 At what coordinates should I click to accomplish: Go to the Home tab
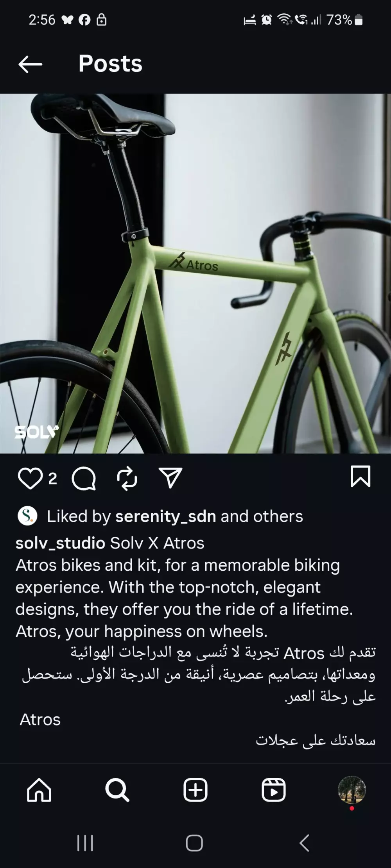[x=39, y=790]
